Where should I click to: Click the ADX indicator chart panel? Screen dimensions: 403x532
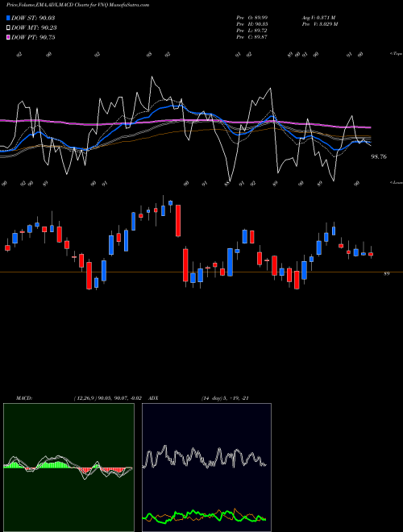[x=206, y=468]
